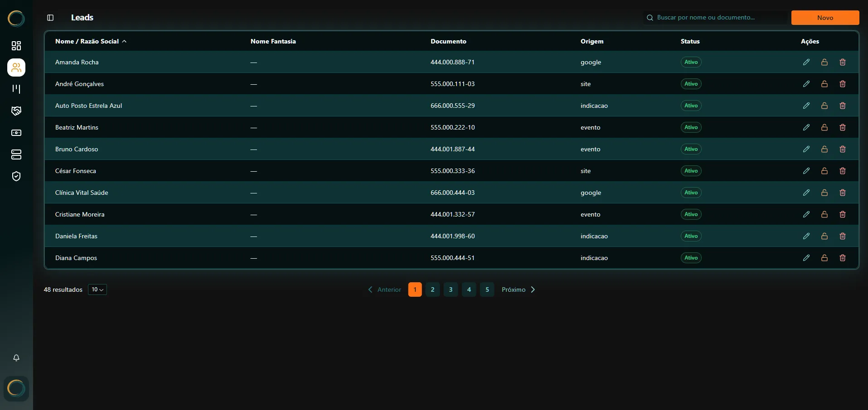The image size is (868, 410).
Task: Delete André Gonçalves with trash icon
Action: coord(843,84)
